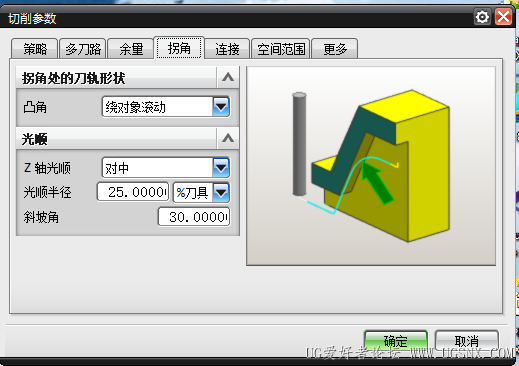Open the 更多 tab

[x=335, y=49]
